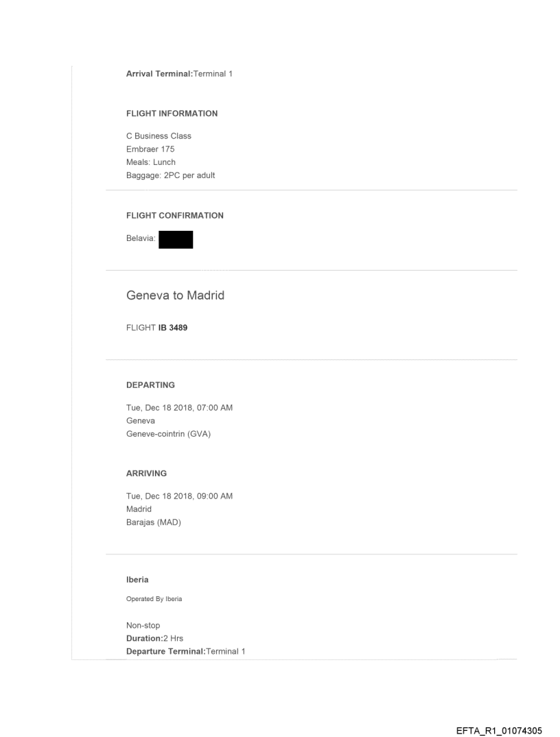This screenshot has height=737, width=560.
Task: Select the FLIGHT INFORMATION heading
Action: click(172, 113)
